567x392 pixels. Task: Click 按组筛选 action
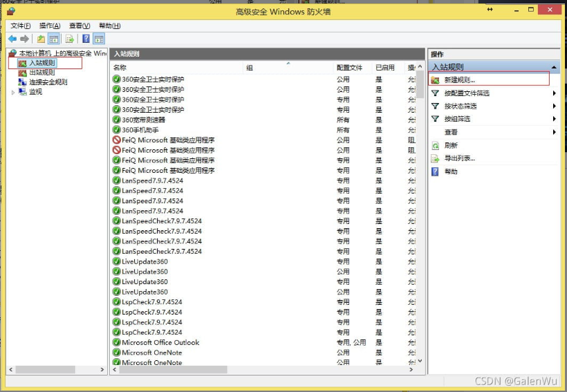coord(457,119)
